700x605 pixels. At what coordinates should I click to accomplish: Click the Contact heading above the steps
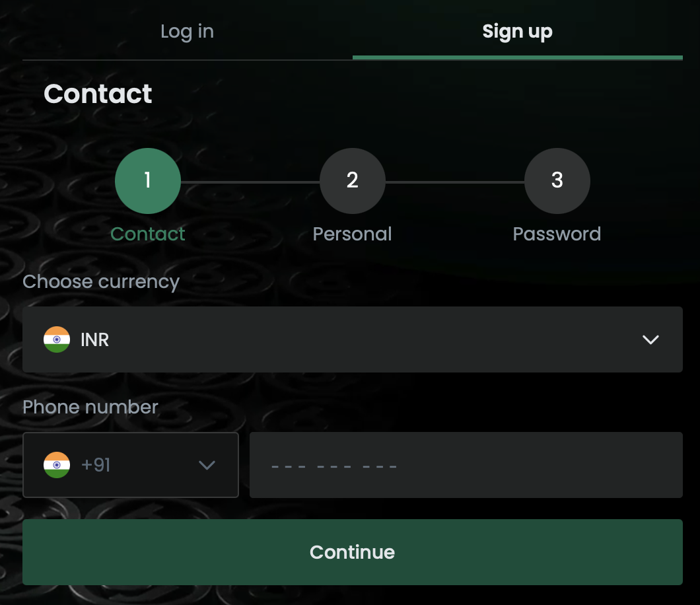98,93
